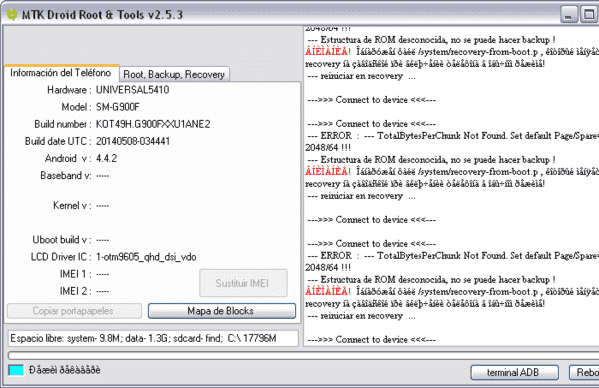This screenshot has height=388, width=599.
Task: Click the Baseband v label
Action: (x=66, y=176)
